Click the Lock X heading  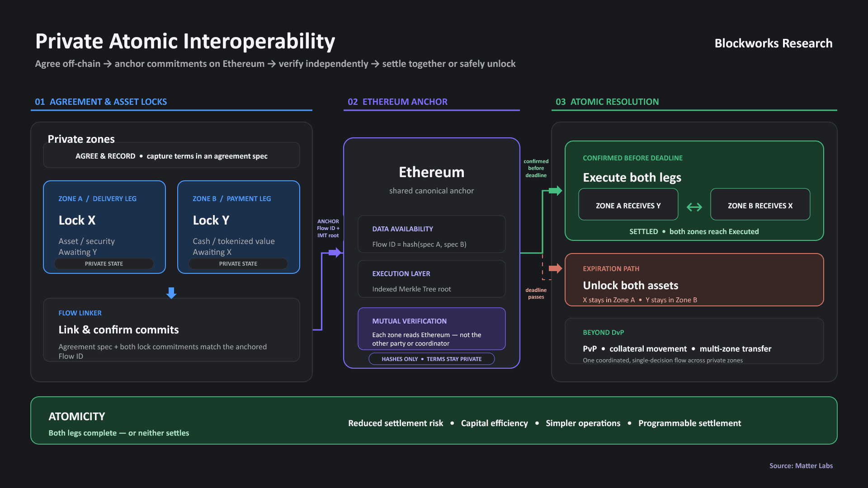77,221
